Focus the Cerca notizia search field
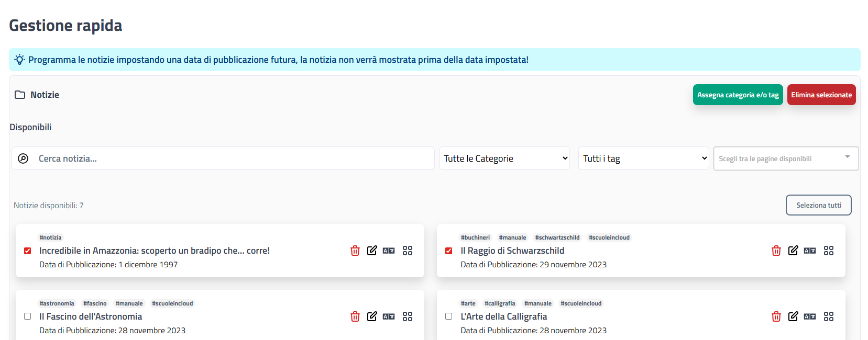Image resolution: width=868 pixels, height=340 pixels. click(x=223, y=158)
